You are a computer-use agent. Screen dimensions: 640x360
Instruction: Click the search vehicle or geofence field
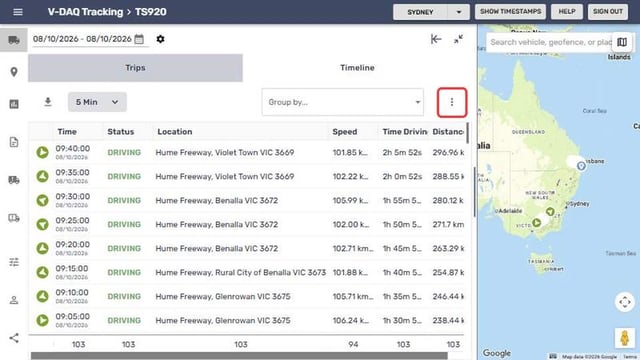click(x=550, y=42)
